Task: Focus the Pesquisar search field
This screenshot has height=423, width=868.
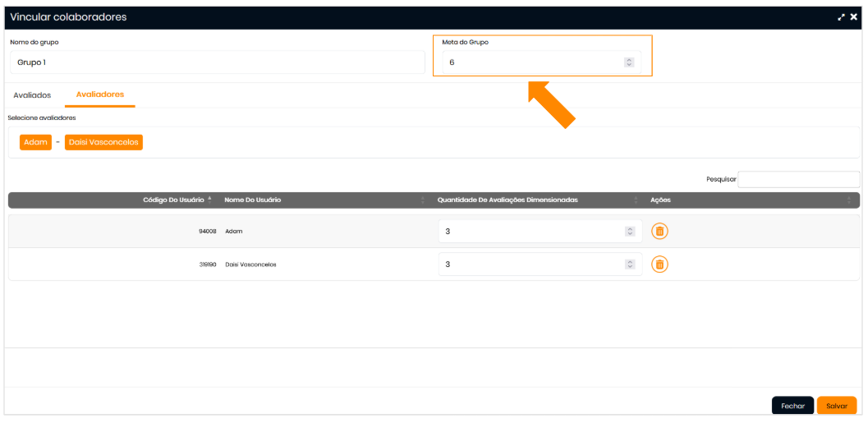Action: (x=798, y=179)
